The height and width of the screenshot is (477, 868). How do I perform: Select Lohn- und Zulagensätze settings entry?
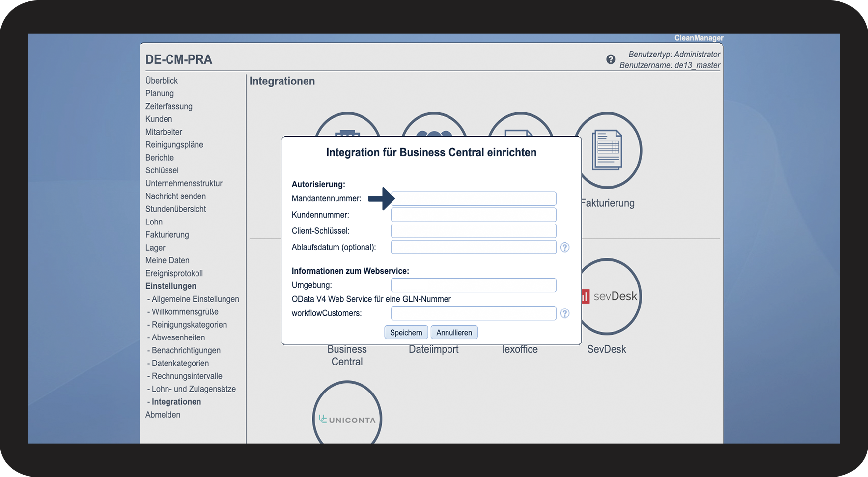(x=194, y=389)
